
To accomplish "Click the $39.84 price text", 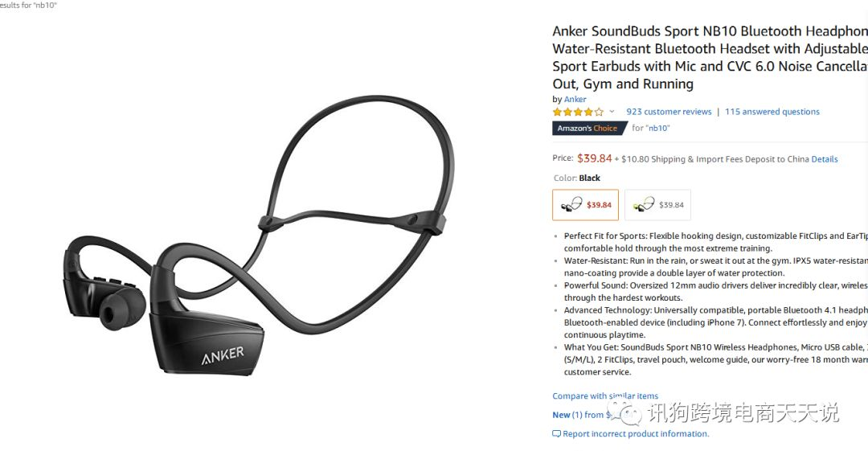I will click(594, 158).
